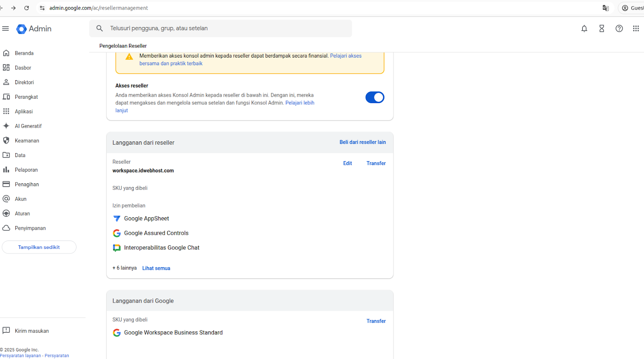Open the notifications bell icon
This screenshot has height=359, width=644.
click(x=584, y=29)
